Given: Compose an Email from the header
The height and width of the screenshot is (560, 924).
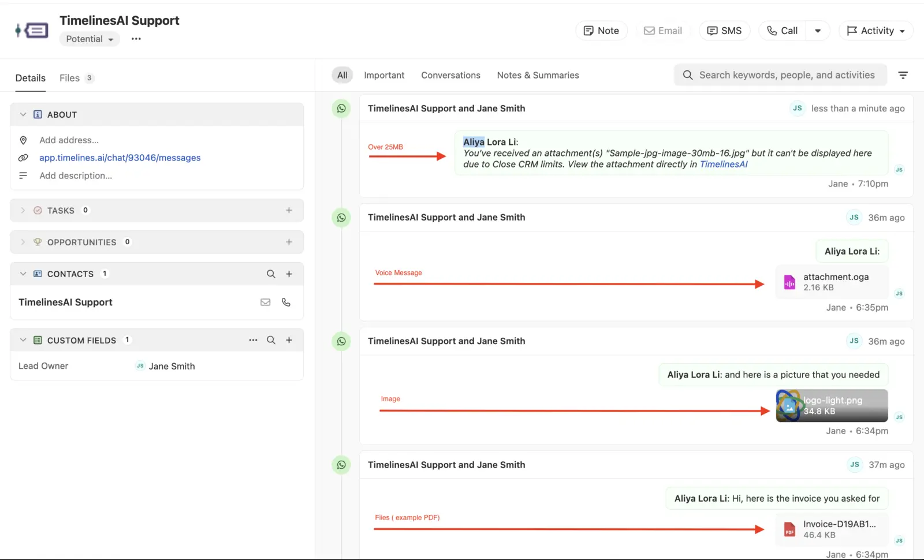Looking at the screenshot, I should coord(663,31).
